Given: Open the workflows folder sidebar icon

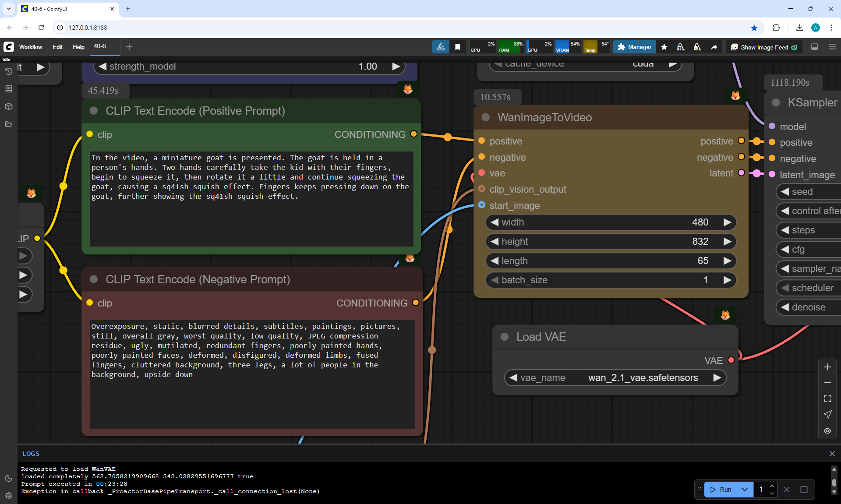Looking at the screenshot, I should point(8,124).
